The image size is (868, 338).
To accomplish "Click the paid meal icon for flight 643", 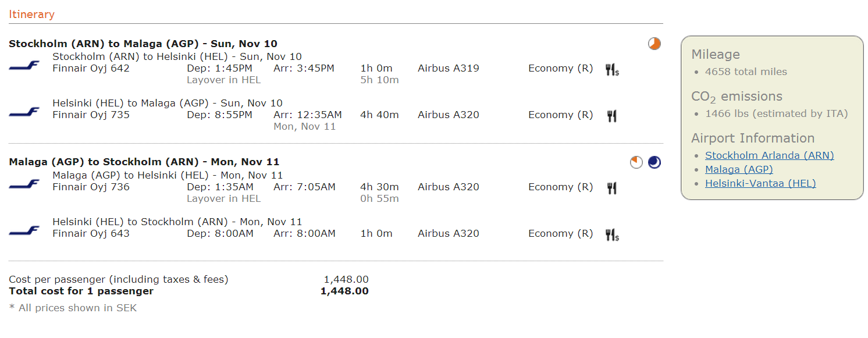I will 612,235.
